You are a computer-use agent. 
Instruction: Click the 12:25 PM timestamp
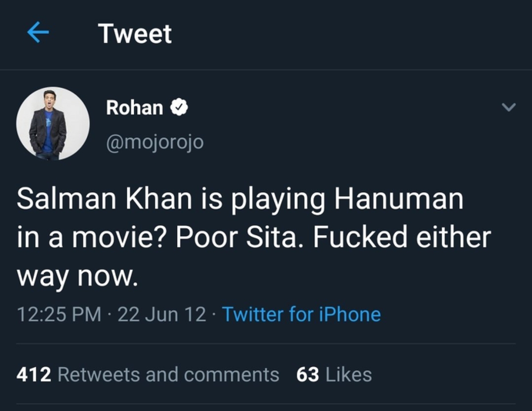59,314
